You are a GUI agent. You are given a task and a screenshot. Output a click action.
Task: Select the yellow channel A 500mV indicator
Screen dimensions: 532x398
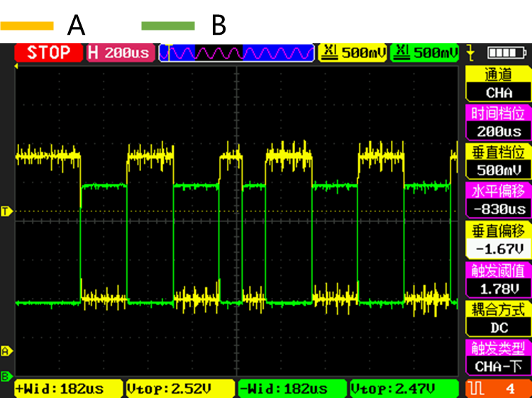point(353,52)
